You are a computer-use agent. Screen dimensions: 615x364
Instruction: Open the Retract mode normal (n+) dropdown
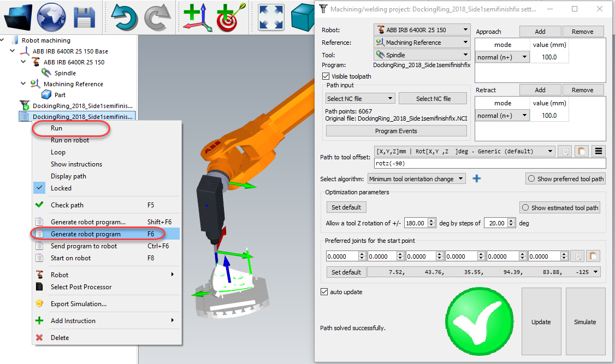tap(502, 116)
